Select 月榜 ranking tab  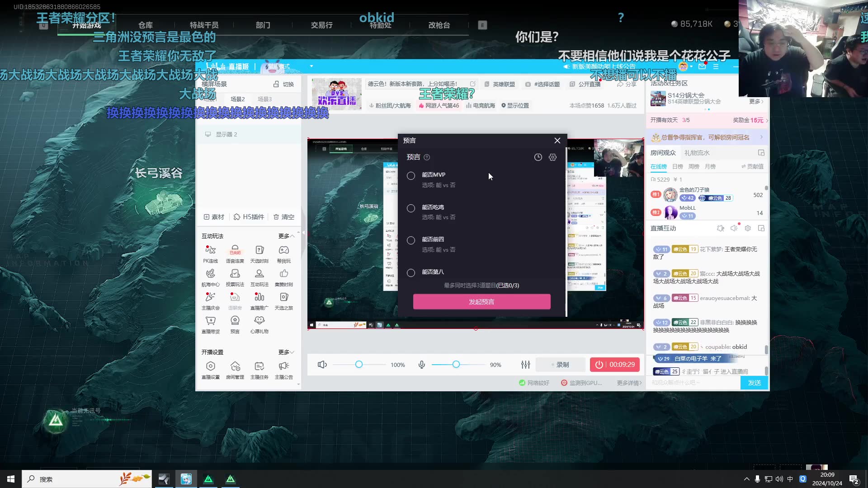pyautogui.click(x=710, y=167)
